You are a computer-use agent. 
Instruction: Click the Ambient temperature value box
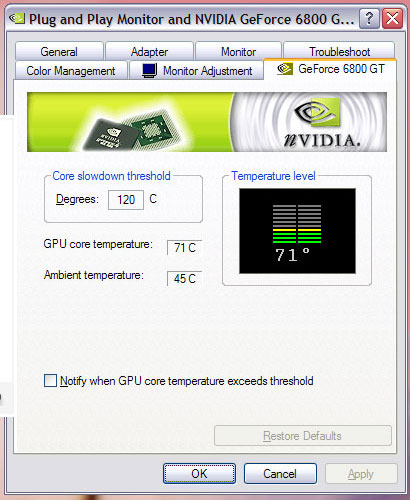point(184,279)
